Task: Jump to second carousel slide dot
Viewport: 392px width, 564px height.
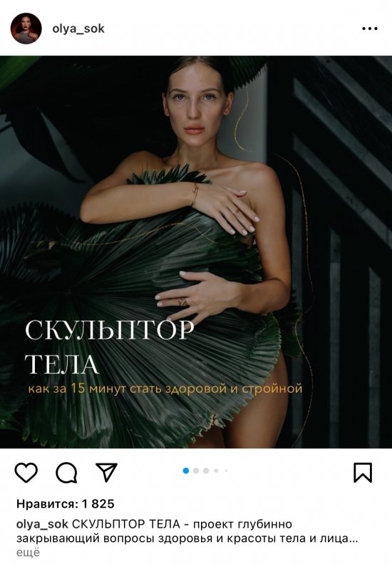Action: coord(196,471)
